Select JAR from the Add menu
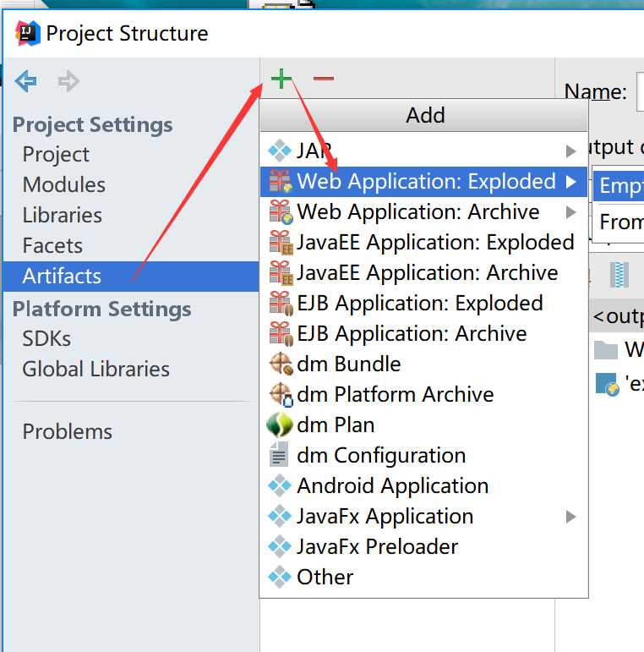Viewport: 644px width, 652px height. [x=423, y=151]
